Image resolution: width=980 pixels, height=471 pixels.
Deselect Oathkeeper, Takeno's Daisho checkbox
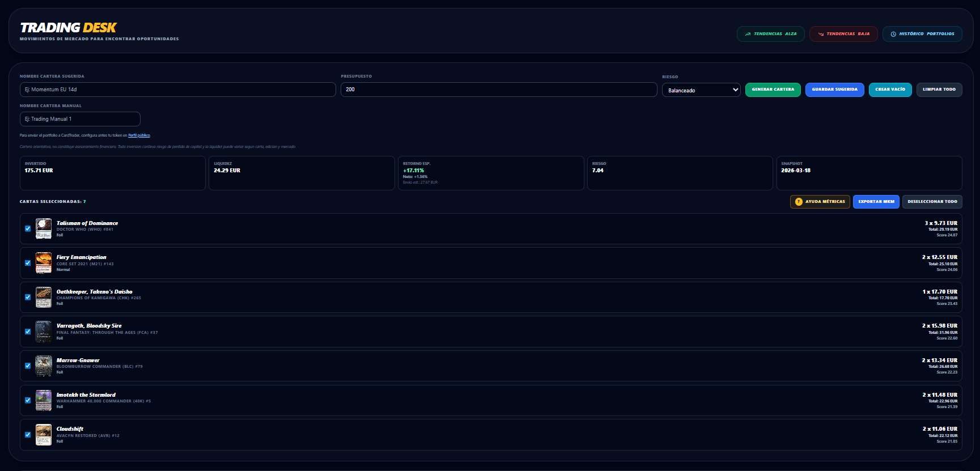28,298
